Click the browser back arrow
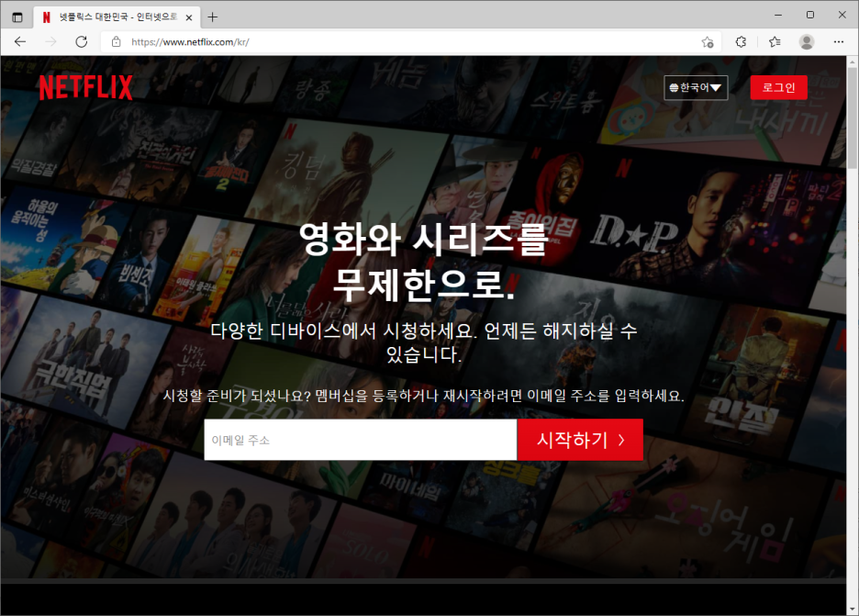 tap(20, 41)
